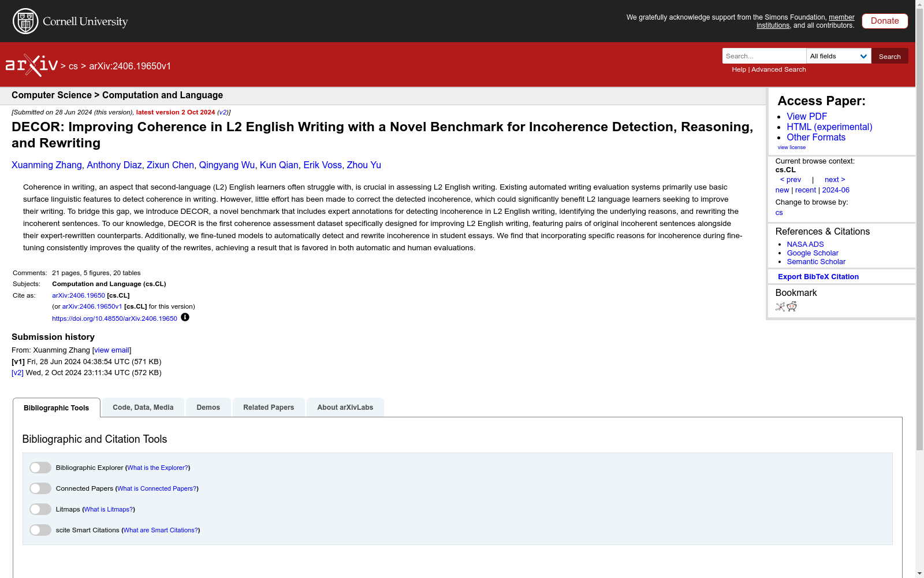Open the new listings link

(x=782, y=190)
